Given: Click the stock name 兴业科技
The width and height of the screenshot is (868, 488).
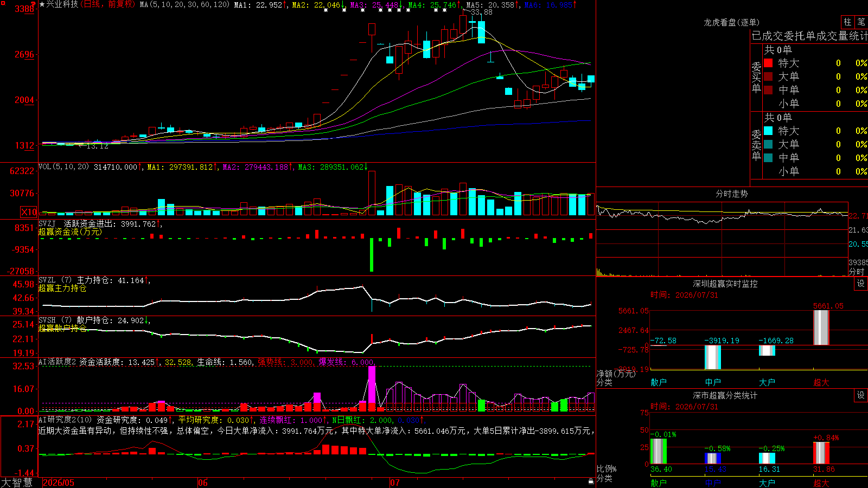Looking at the screenshot, I should coord(62,4).
